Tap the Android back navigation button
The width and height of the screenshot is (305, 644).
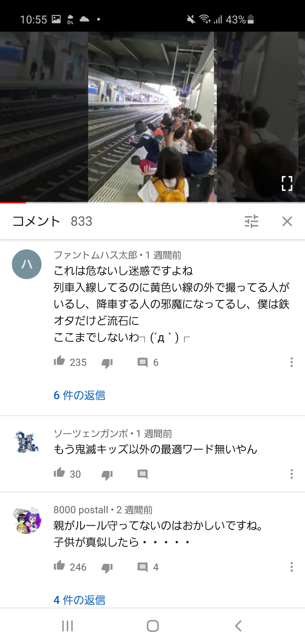click(x=238, y=626)
